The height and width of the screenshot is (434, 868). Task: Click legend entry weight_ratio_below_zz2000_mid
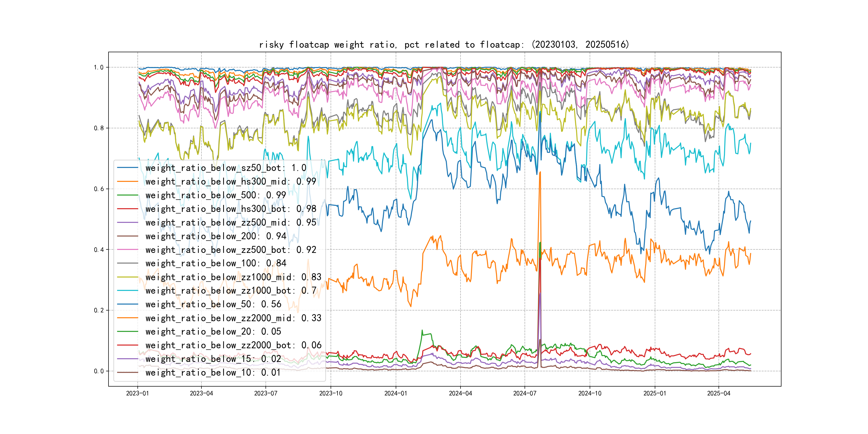(x=233, y=318)
